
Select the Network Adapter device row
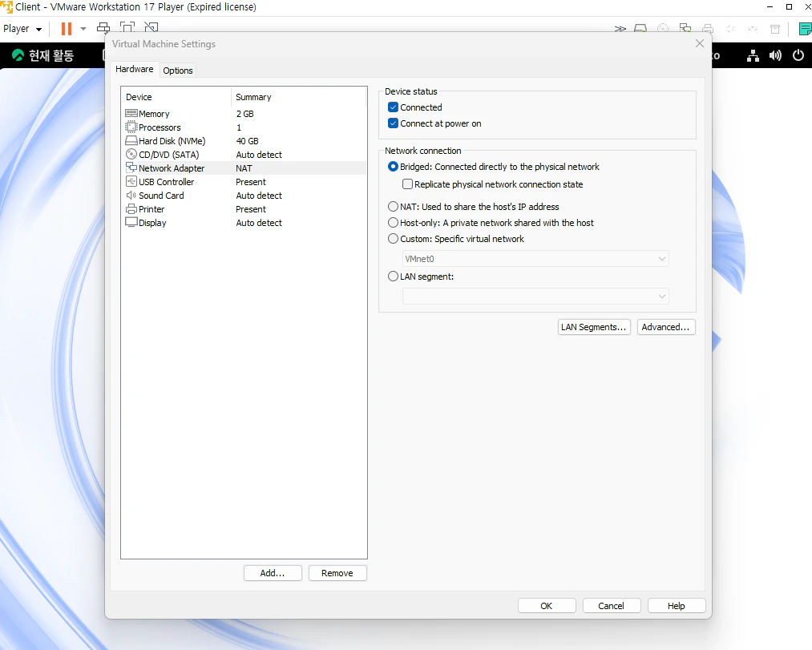click(x=244, y=168)
